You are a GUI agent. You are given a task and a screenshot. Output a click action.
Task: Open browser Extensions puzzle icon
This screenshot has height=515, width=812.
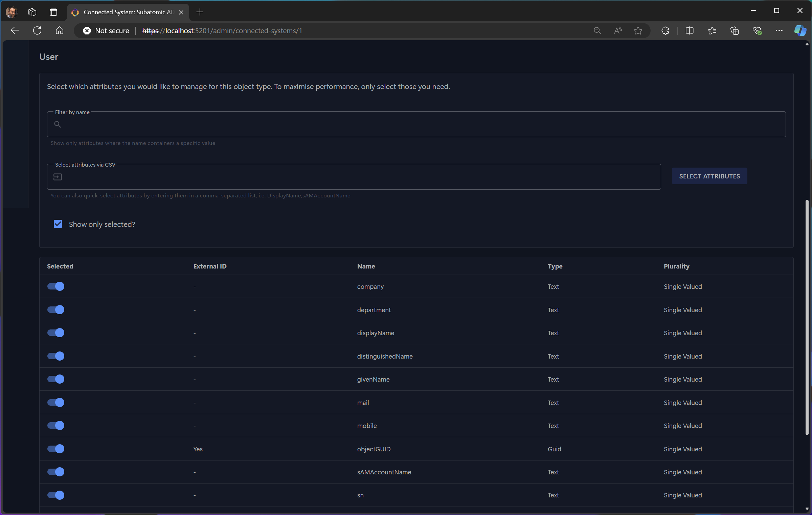665,30
